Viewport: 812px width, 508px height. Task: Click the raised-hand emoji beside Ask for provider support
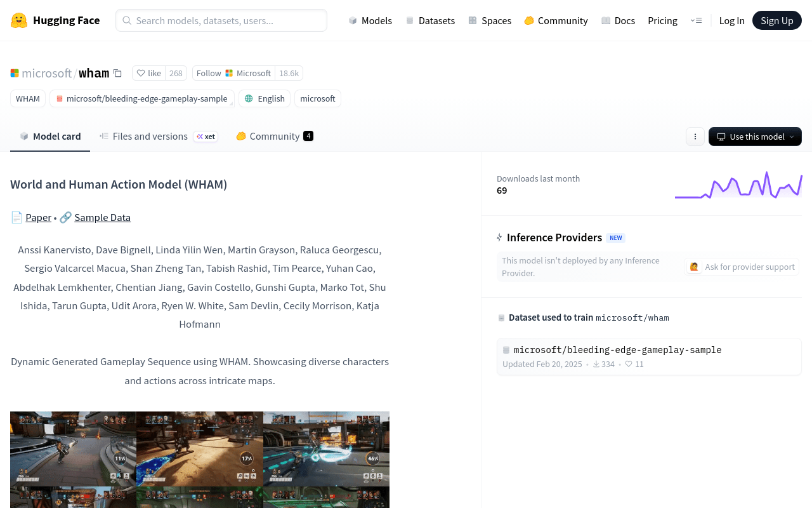(695, 267)
